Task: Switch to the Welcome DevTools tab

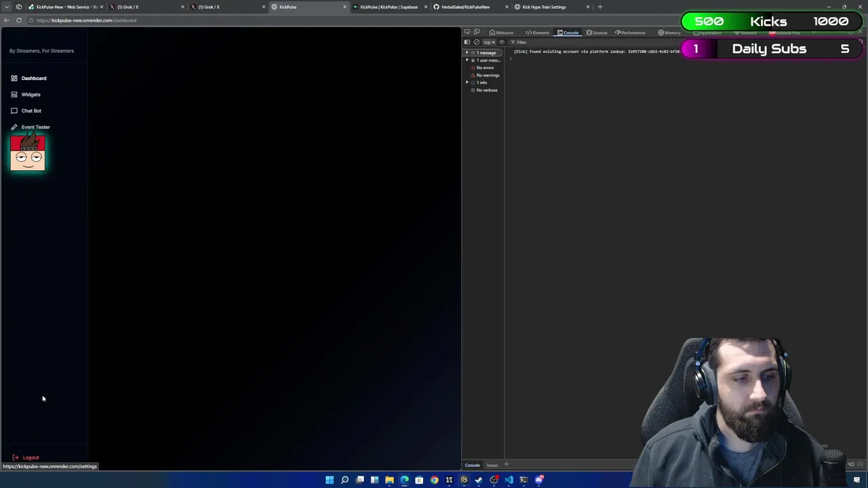Action: [x=501, y=33]
